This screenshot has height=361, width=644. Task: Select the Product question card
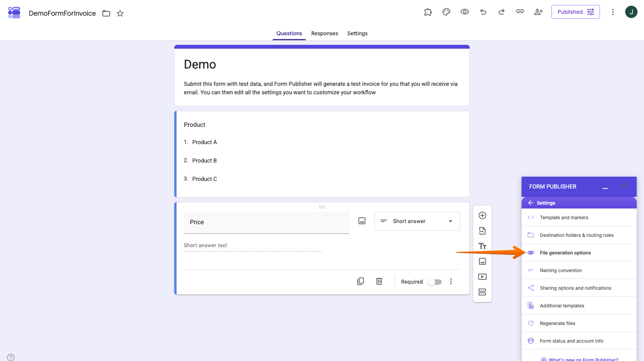(x=322, y=154)
